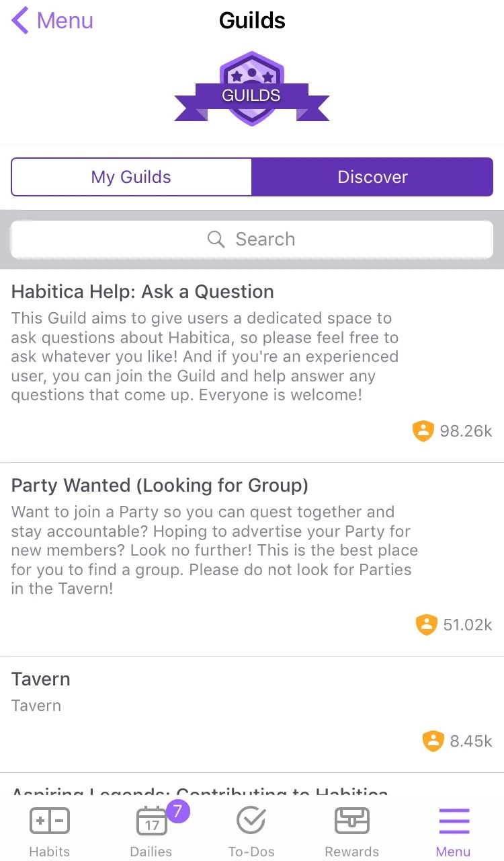This screenshot has width=504, height=861.
Task: Tap the Dailies badge showing 7
Action: 177,811
